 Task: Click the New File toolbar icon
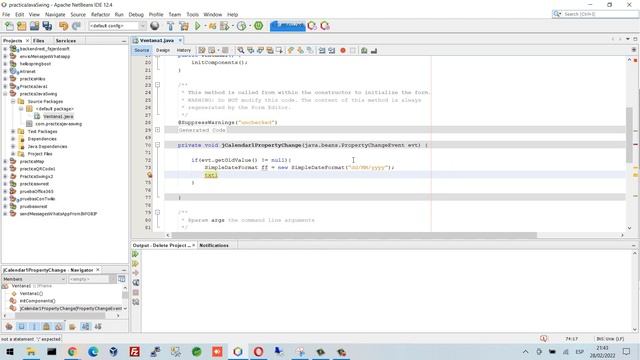coord(9,26)
